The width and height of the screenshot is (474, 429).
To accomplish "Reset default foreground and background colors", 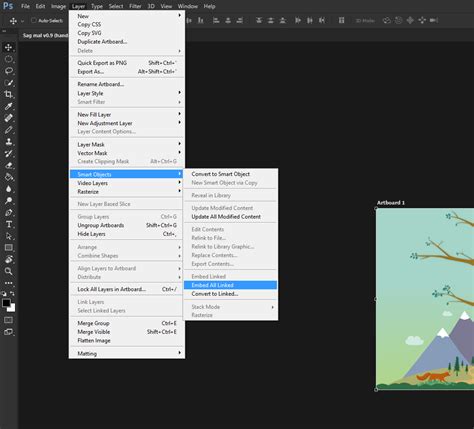I will point(4,294).
